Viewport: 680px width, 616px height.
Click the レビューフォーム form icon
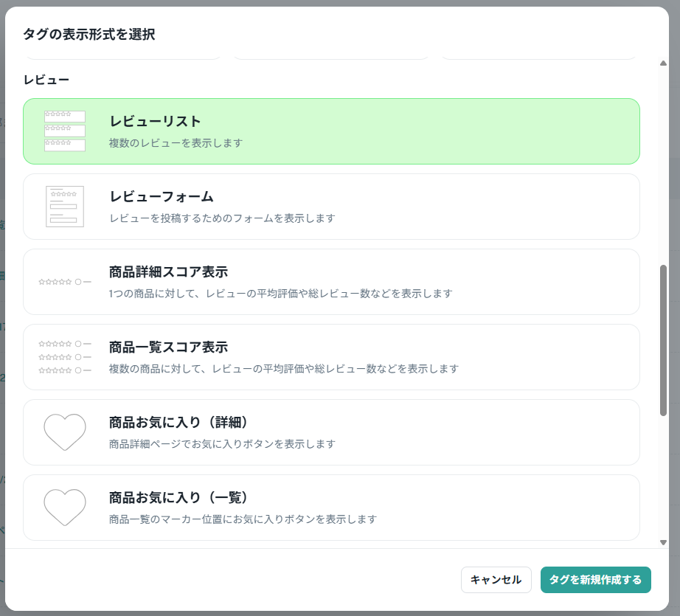(x=65, y=207)
